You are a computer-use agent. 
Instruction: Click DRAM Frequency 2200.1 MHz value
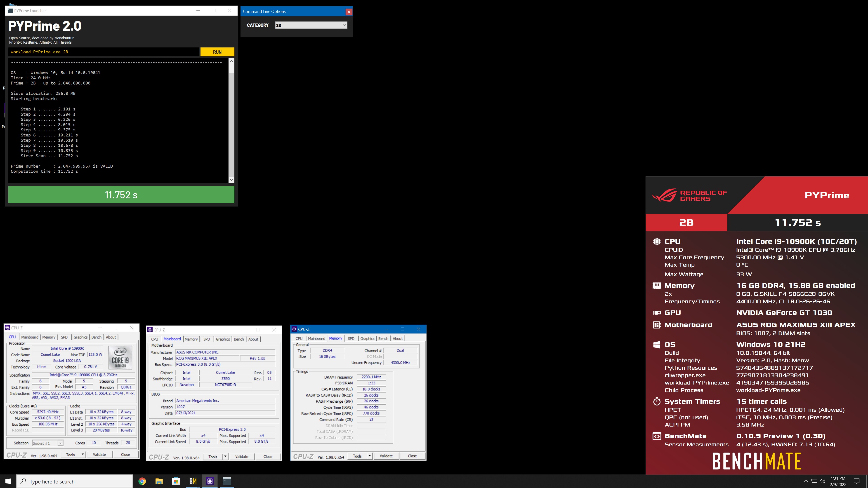tap(371, 377)
